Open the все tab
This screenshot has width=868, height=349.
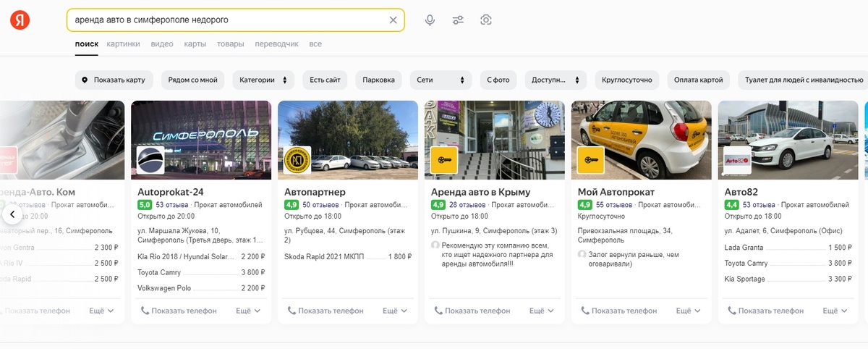coord(315,44)
